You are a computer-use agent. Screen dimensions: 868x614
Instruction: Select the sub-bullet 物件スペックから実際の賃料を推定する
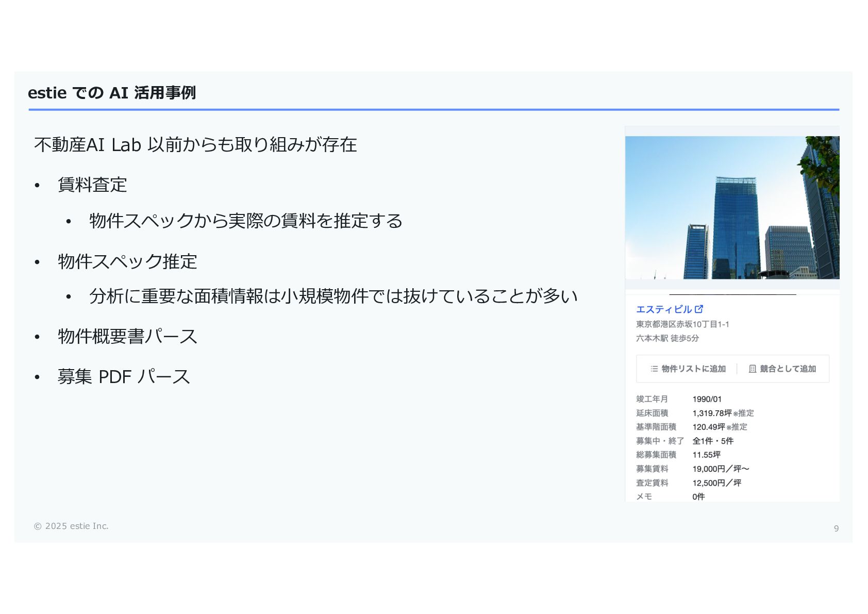tap(246, 221)
